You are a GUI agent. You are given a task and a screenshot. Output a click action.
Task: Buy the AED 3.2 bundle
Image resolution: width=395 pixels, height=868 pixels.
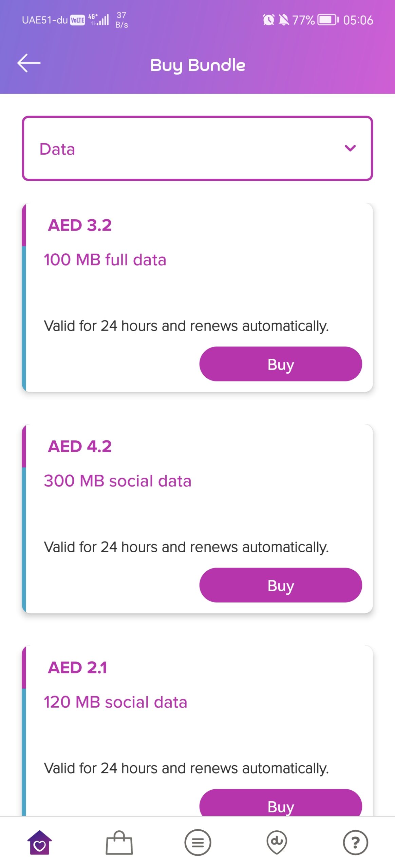281,364
